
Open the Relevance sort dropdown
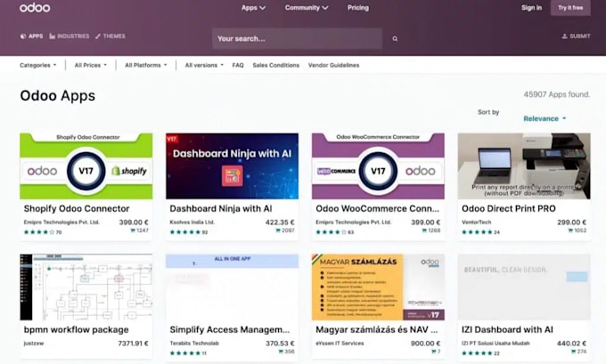click(545, 118)
